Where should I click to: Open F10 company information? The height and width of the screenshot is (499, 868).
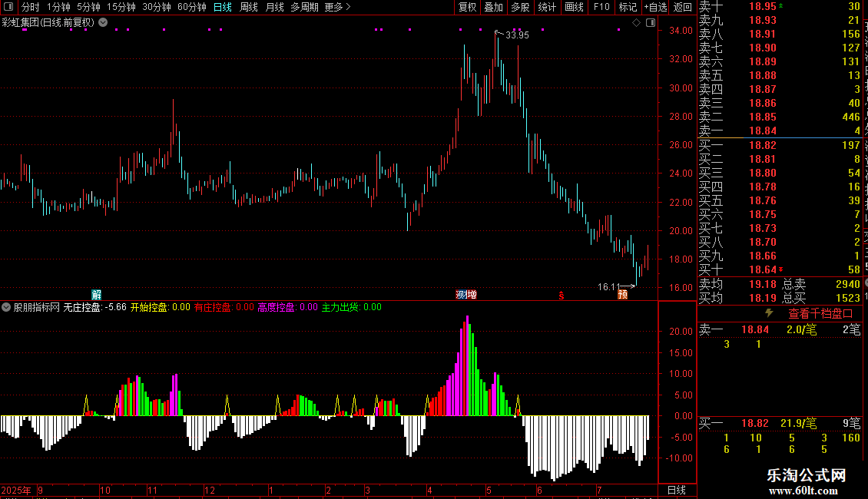click(601, 7)
